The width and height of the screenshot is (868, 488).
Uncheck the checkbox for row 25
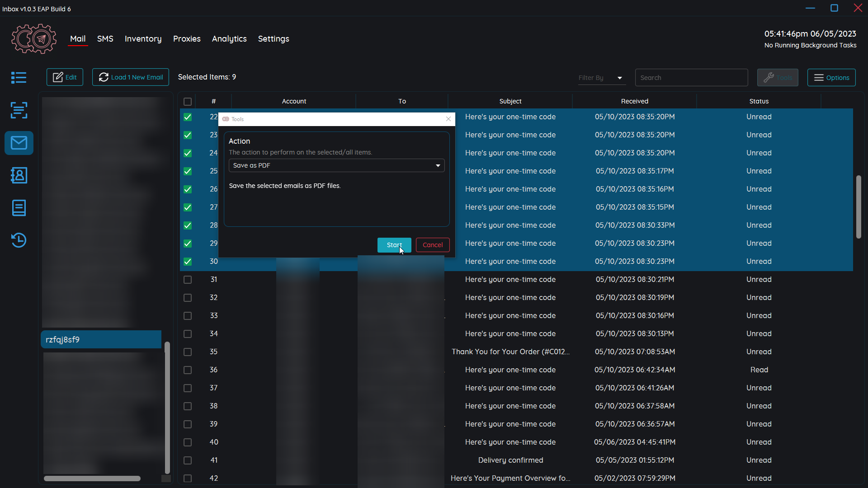coord(188,171)
